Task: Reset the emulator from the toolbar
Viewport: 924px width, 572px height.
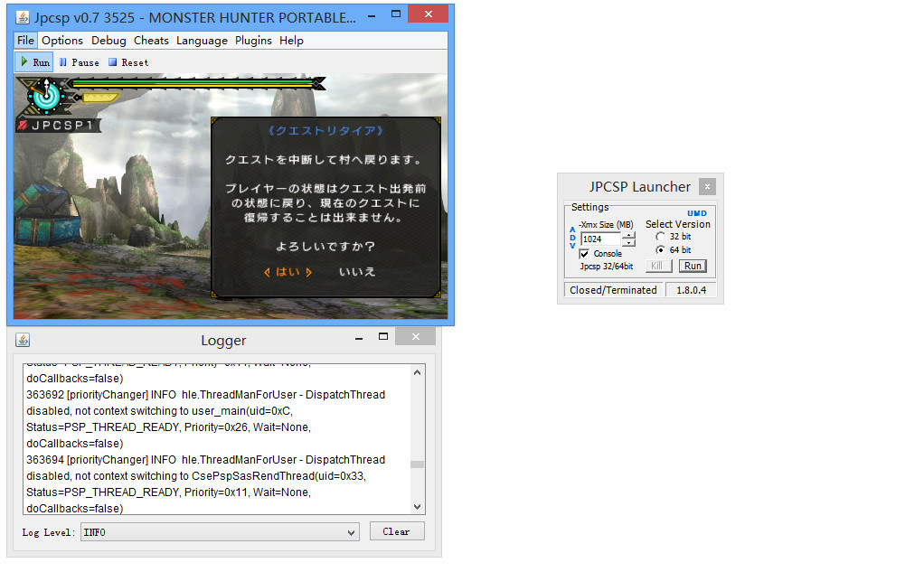Action: point(128,62)
